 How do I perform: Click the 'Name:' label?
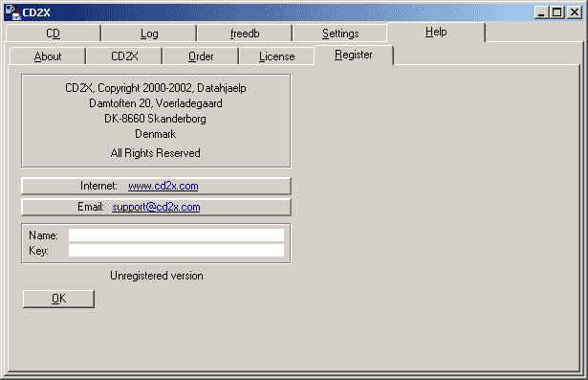point(43,235)
